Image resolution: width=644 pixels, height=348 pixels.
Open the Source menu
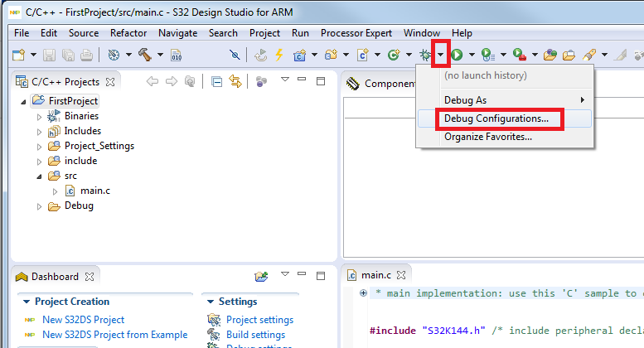tap(84, 33)
